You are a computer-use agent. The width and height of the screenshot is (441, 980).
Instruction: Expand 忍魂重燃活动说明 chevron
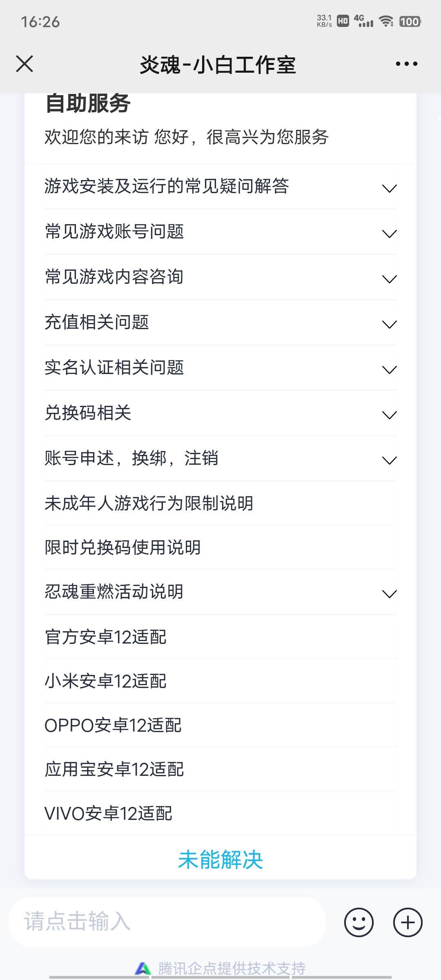389,593
